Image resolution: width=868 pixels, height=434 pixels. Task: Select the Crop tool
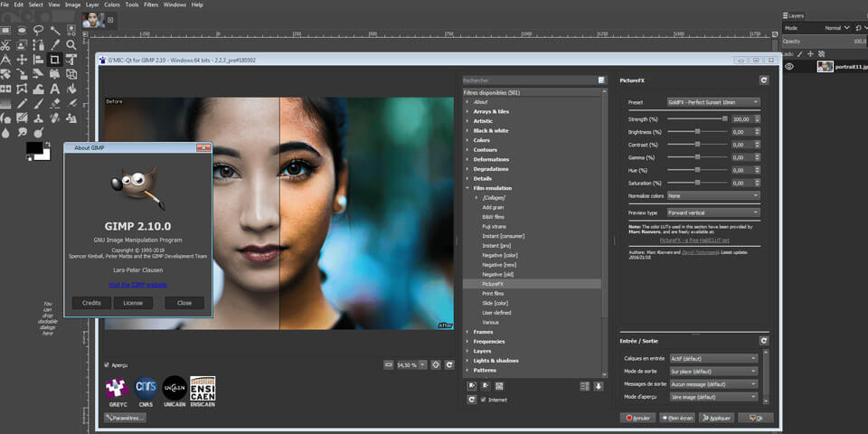55,60
